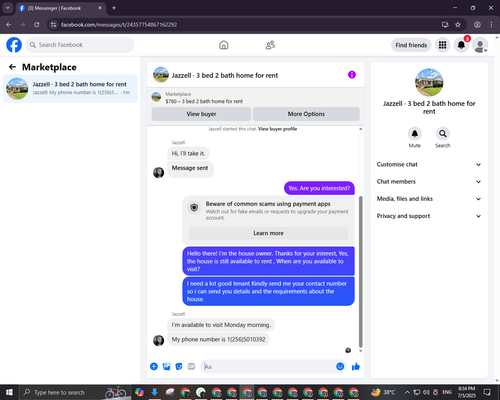Open a new browser tab
500x400 pixels.
[114, 8]
